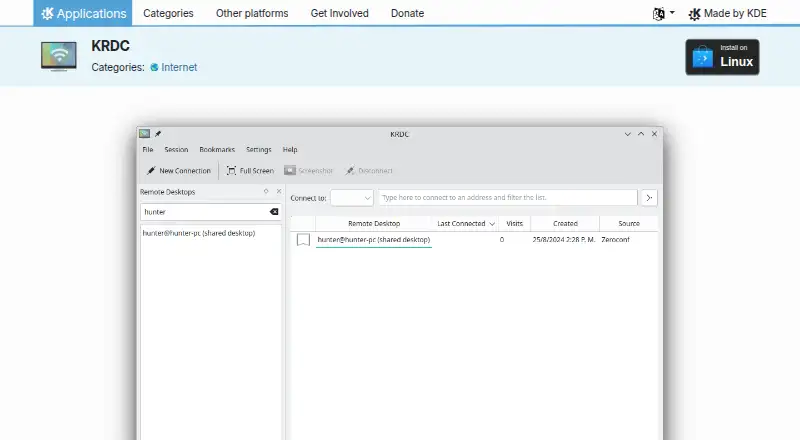Click the KRDC window app icon
The width and height of the screenshot is (800, 440).
[144, 134]
